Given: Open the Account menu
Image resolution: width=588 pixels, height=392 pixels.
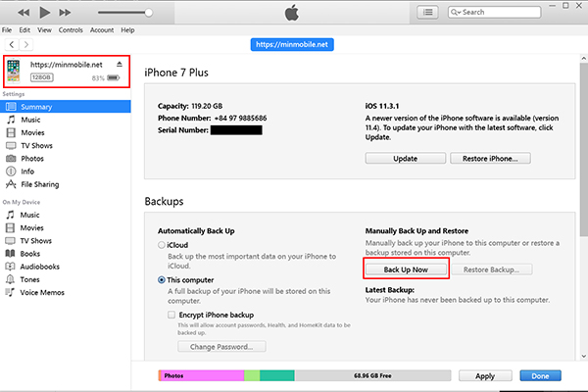Looking at the screenshot, I should pyautogui.click(x=102, y=30).
